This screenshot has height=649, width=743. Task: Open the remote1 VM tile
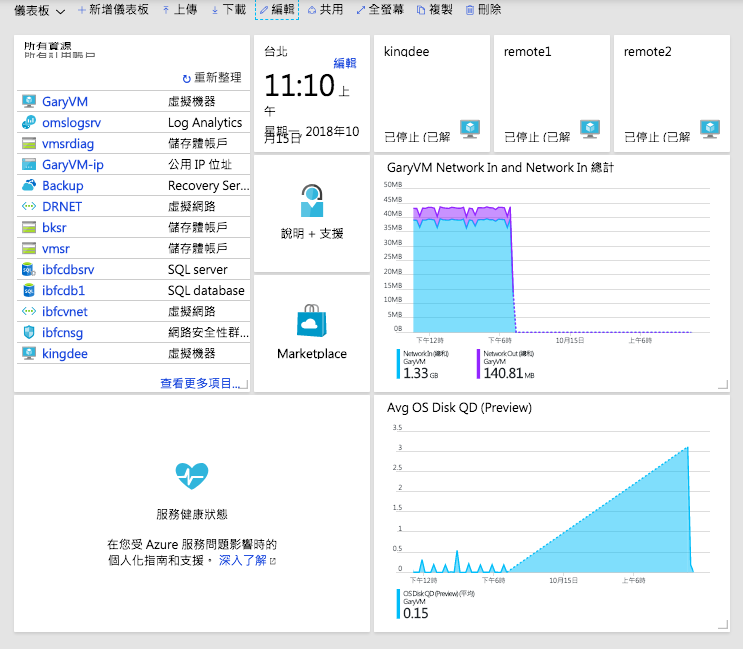click(x=552, y=93)
